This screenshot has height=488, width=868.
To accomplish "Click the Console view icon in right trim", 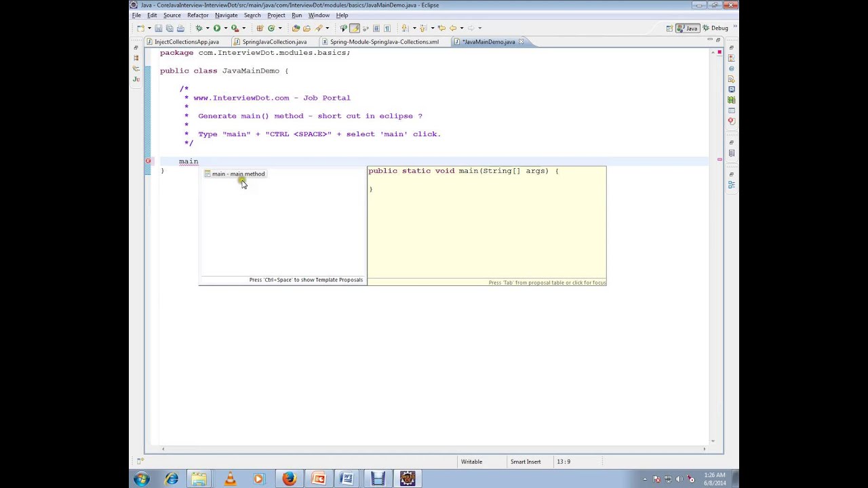I will click(731, 89).
